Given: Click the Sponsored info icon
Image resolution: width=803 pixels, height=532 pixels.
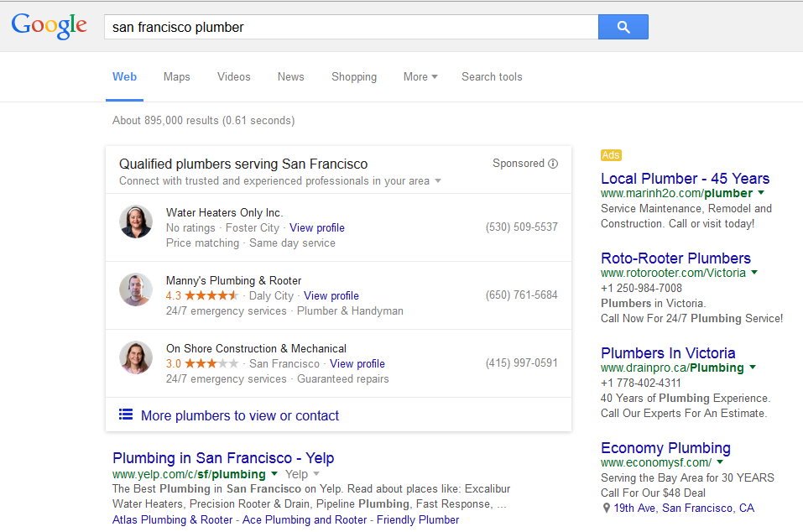Looking at the screenshot, I should [553, 164].
